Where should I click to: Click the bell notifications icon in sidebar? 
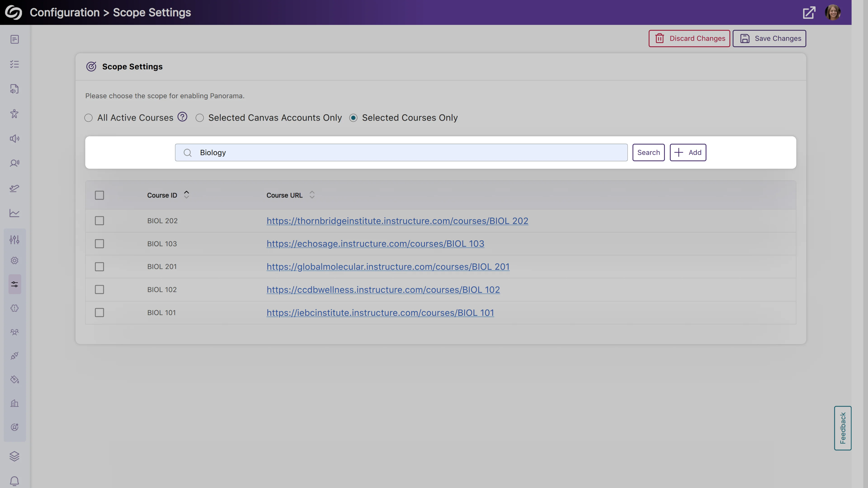click(14, 481)
